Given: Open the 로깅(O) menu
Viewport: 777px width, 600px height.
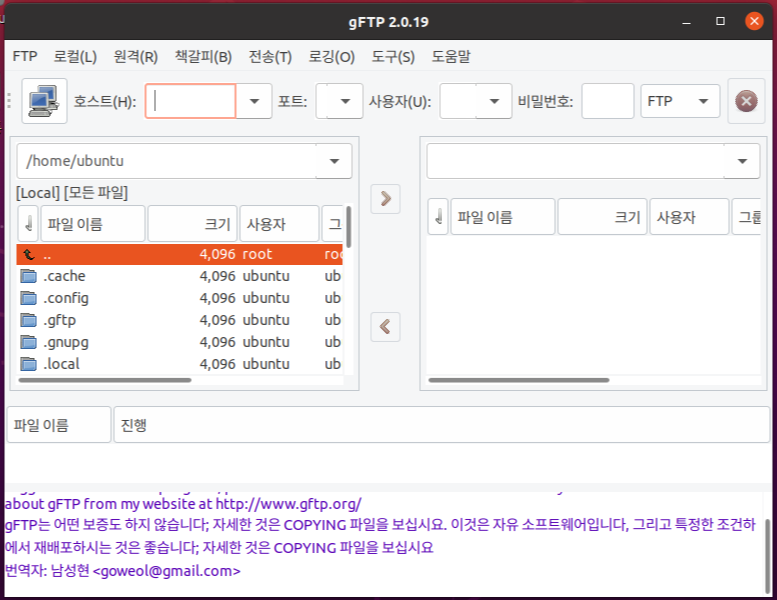Looking at the screenshot, I should click(332, 56).
